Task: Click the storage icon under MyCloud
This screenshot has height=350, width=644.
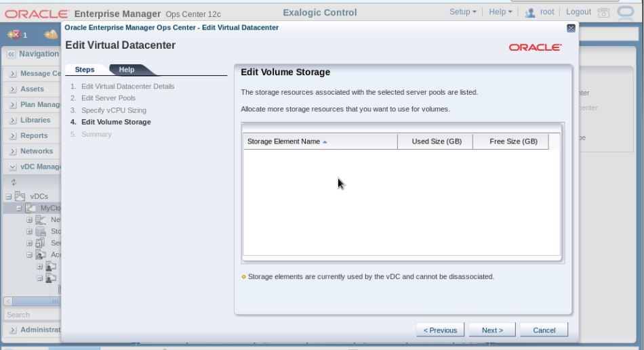Action: point(41,232)
